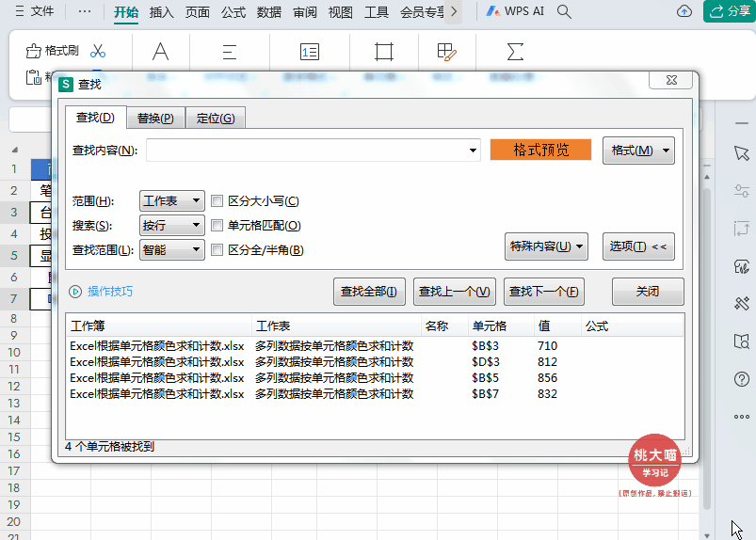The width and height of the screenshot is (756, 540).
Task: Sort by the 工作簿 column header
Action: pos(159,326)
